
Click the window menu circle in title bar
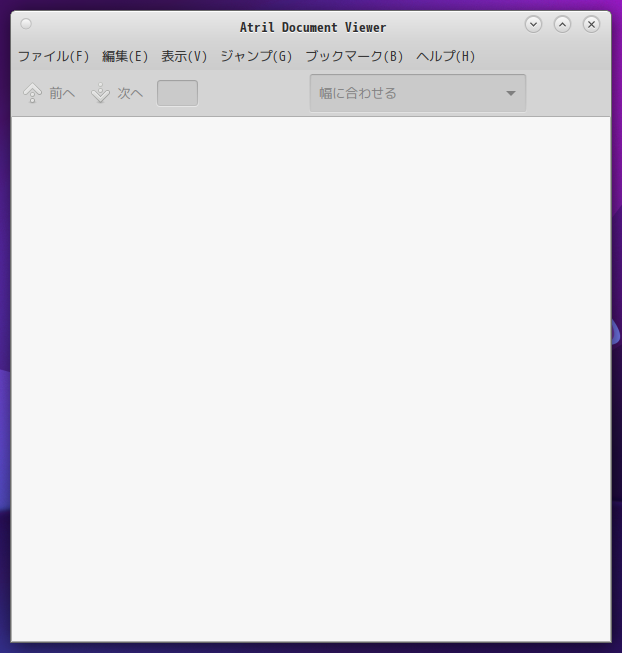coord(26,24)
